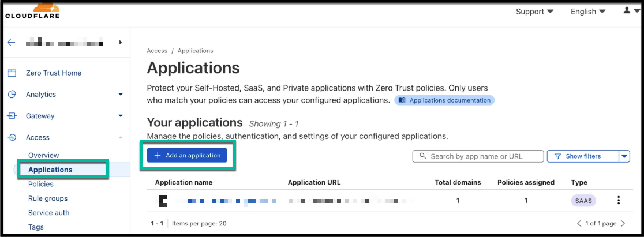Open the filters dropdown arrow beside Show filters
Screen dimensions: 644x237
624,156
